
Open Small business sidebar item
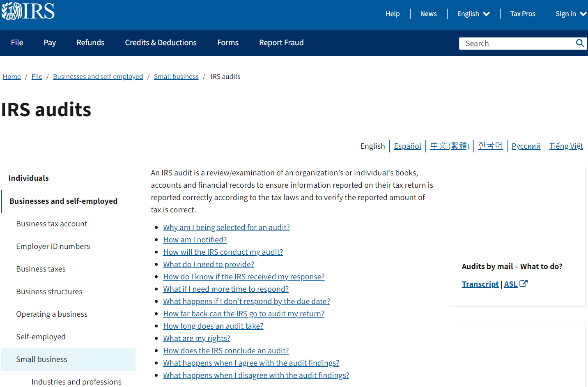pyautogui.click(x=68, y=359)
